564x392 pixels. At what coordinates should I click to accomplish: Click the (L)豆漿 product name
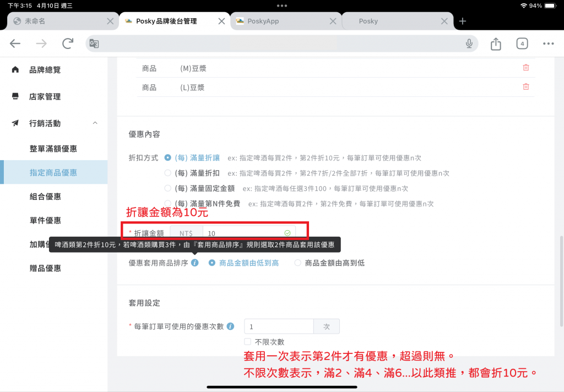pos(192,88)
